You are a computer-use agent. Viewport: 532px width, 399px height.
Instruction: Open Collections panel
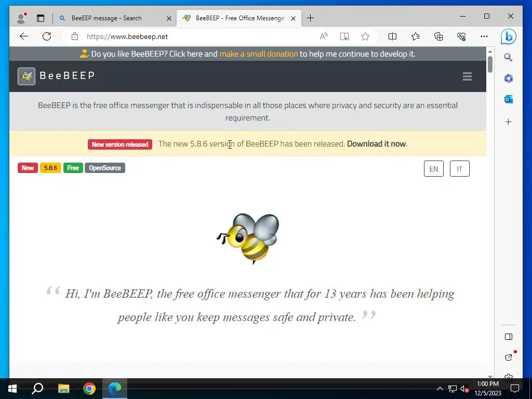[438, 36]
